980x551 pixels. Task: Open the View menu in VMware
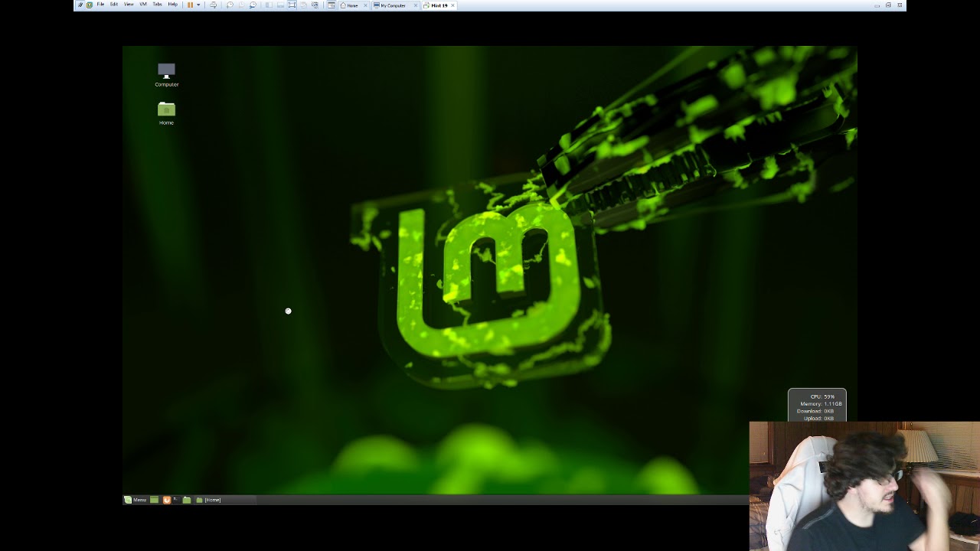point(129,5)
